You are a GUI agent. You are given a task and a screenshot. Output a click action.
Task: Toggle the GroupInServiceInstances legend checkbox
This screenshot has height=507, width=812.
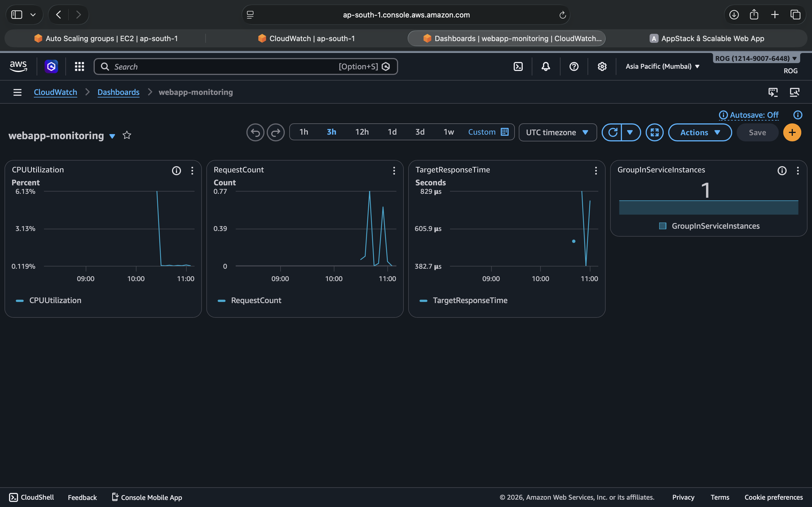pyautogui.click(x=663, y=226)
